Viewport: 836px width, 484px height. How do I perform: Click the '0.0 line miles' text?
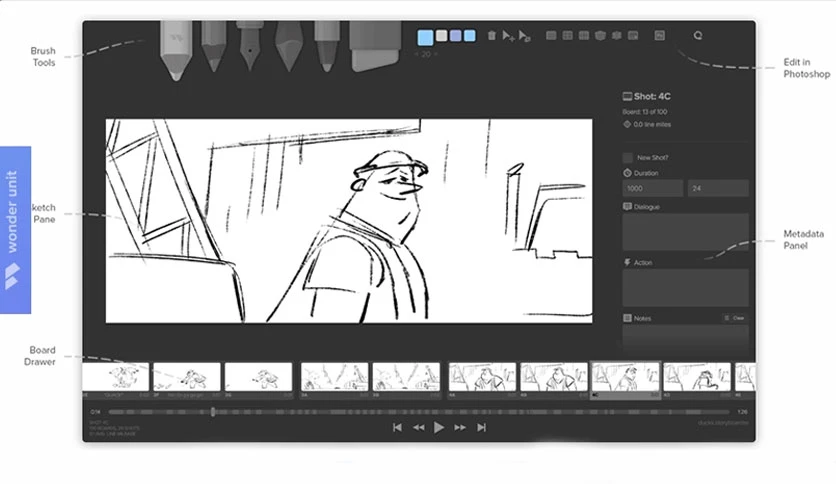(652, 125)
